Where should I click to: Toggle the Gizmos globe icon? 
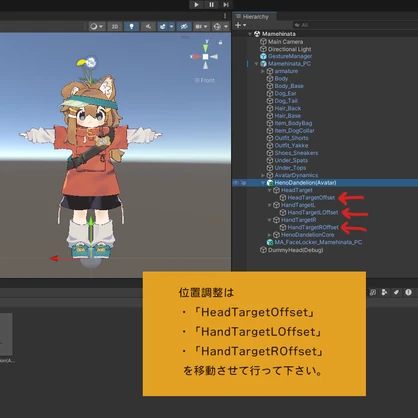pos(217,26)
